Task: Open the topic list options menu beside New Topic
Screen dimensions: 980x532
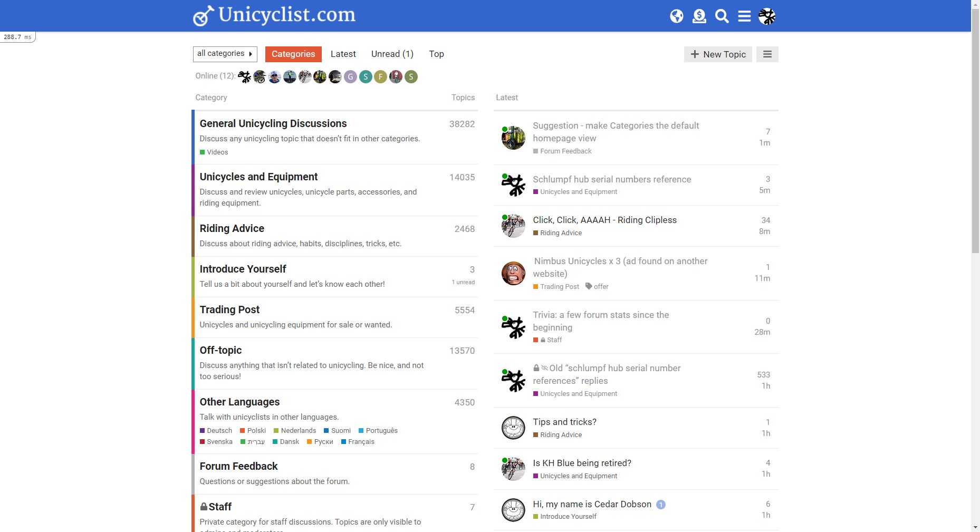Action: [x=767, y=54]
